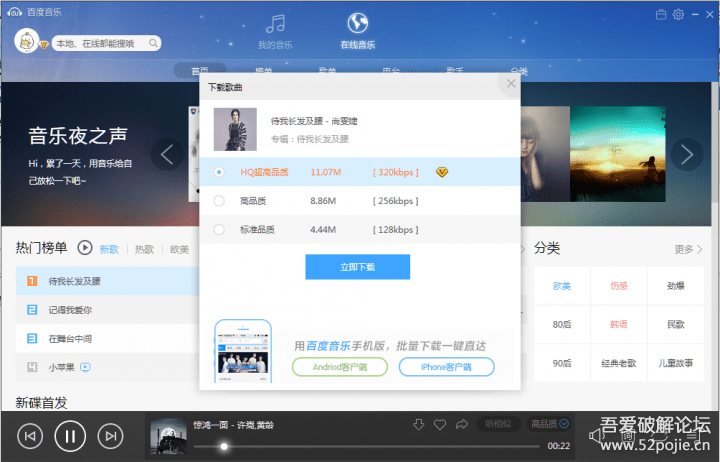Click the Baidu Music logo icon

[14, 12]
